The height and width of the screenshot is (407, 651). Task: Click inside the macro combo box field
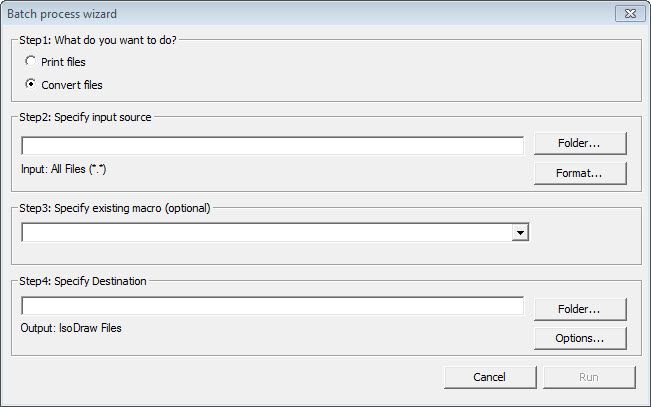point(266,233)
